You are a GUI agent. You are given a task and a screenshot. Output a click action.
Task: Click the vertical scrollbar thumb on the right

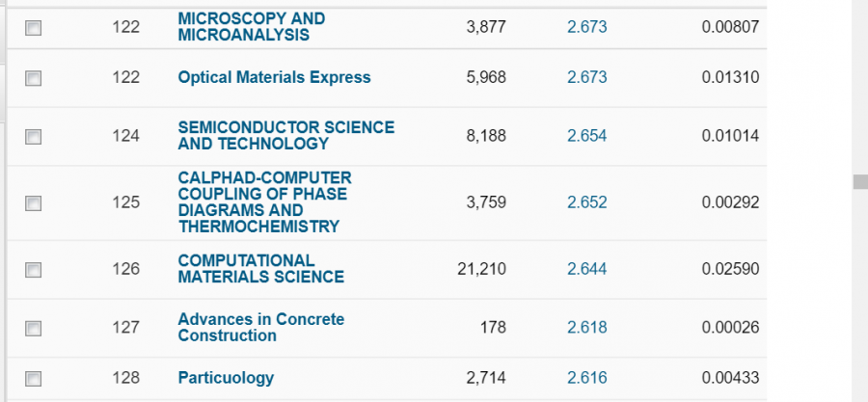(x=858, y=183)
